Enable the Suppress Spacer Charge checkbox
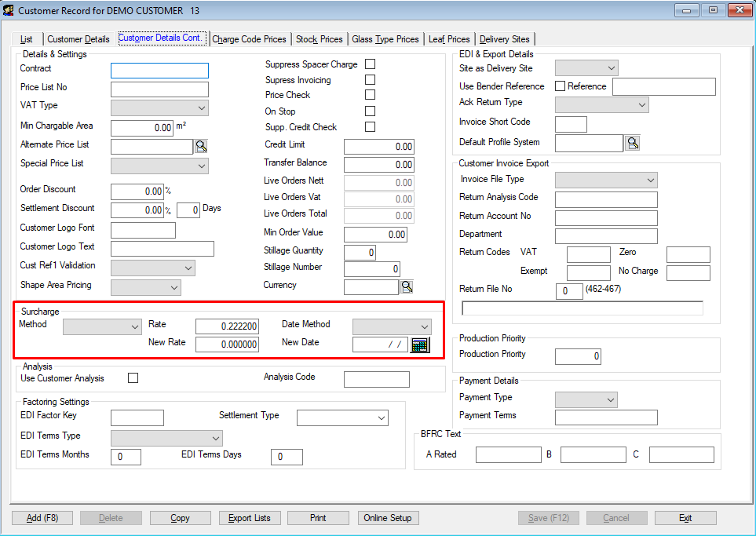Image resolution: width=756 pixels, height=536 pixels. coord(371,64)
